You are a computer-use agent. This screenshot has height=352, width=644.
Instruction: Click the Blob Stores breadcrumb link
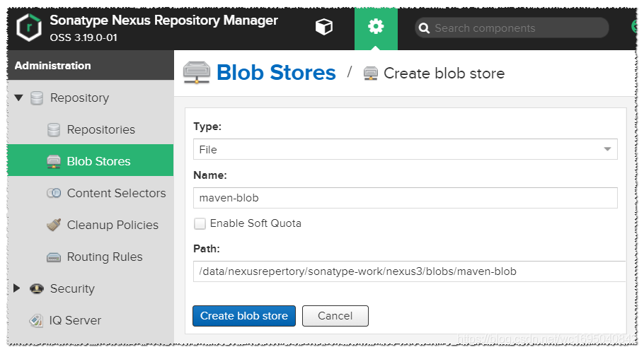276,73
